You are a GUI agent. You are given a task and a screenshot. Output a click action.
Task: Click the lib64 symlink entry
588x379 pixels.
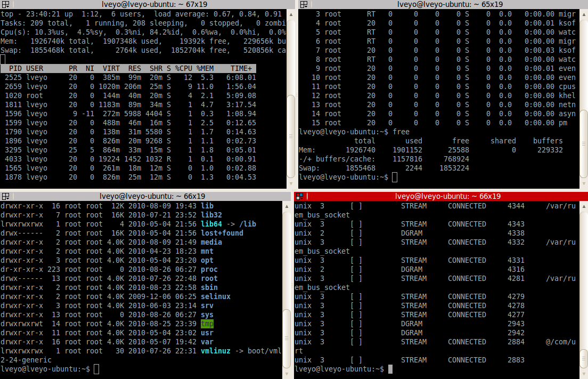[x=211, y=223]
